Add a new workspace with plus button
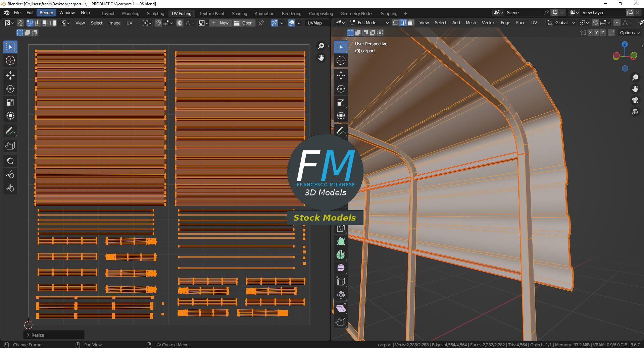This screenshot has width=644, height=348. pos(405,13)
